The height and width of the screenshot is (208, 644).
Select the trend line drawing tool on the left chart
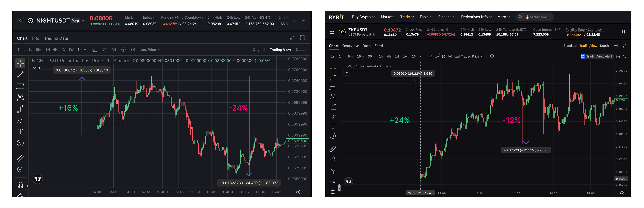coord(20,74)
